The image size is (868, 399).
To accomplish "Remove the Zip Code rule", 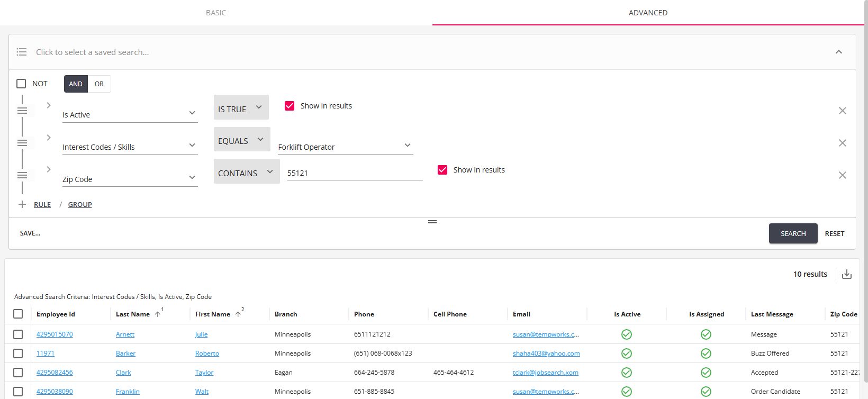I will coord(843,175).
